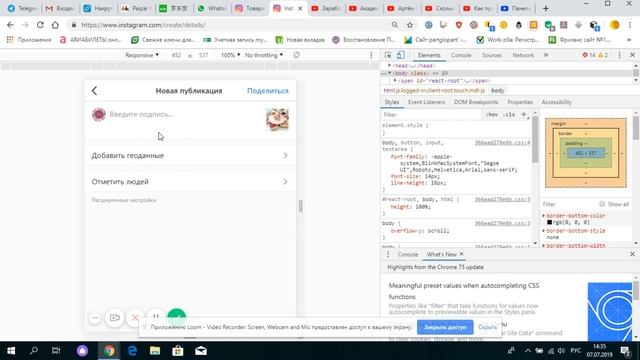Bookmark this page with star icon
Image resolution: width=640 pixels, height=360 pixels.
410,25
